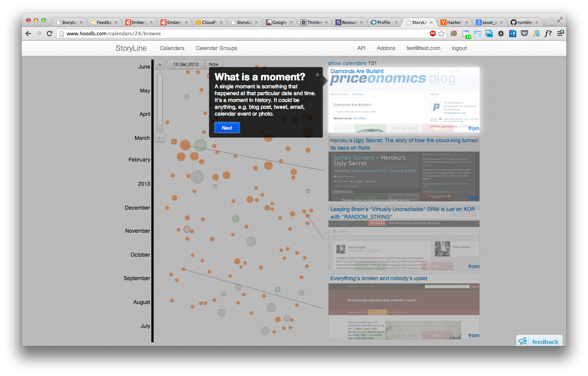
Task: Select the large gray moment circle near 2013
Action: coord(197,177)
